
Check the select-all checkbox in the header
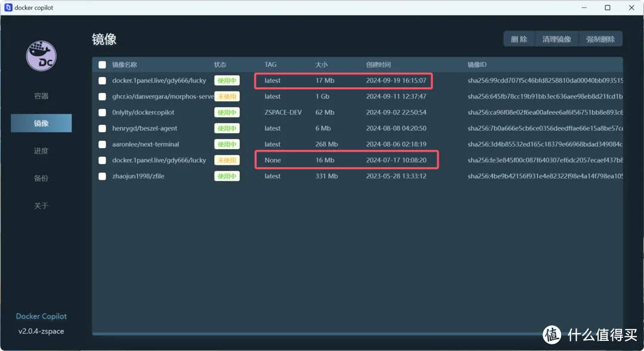click(x=101, y=64)
